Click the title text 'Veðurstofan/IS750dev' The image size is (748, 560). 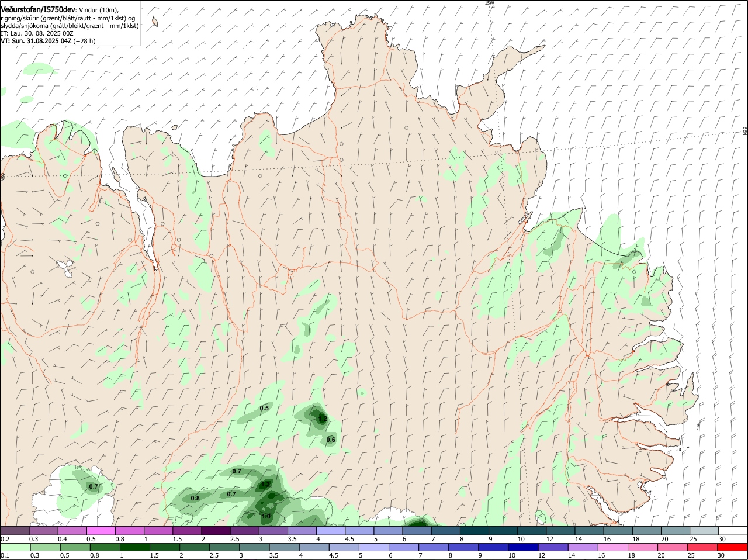tap(38, 10)
